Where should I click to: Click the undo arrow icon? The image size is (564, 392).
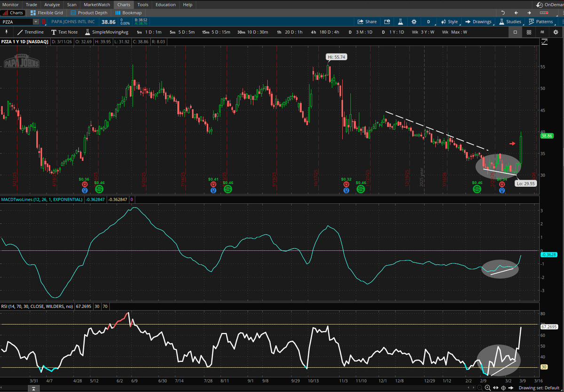tap(503, 13)
